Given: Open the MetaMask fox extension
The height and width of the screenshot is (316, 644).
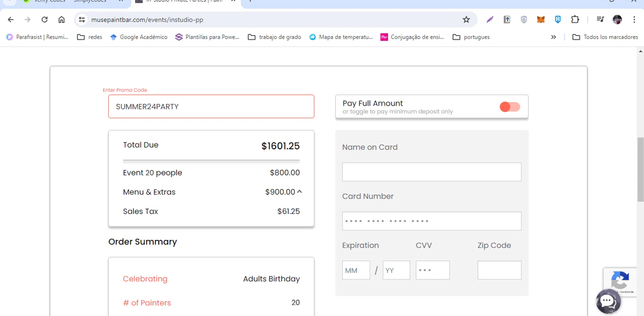Looking at the screenshot, I should pyautogui.click(x=541, y=20).
